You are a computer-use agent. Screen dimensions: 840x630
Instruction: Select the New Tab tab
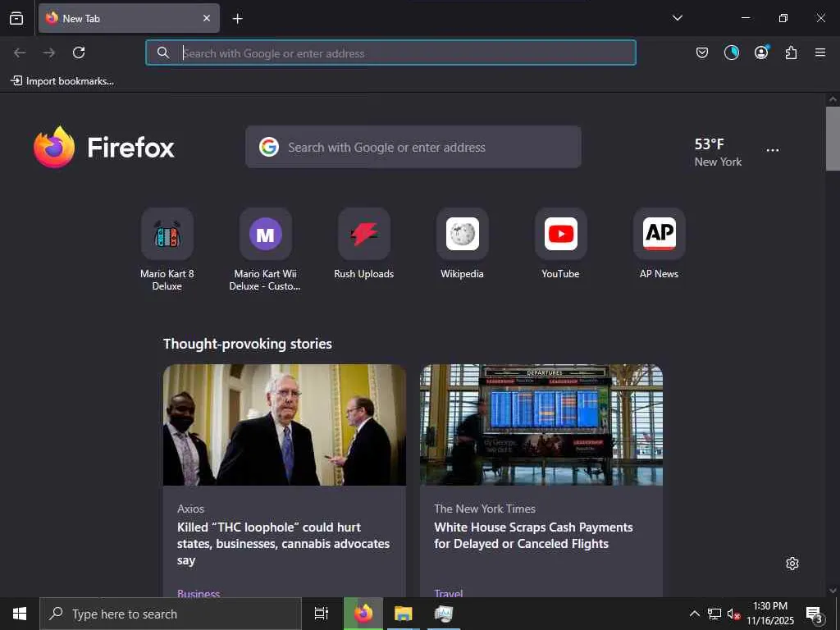(x=129, y=18)
